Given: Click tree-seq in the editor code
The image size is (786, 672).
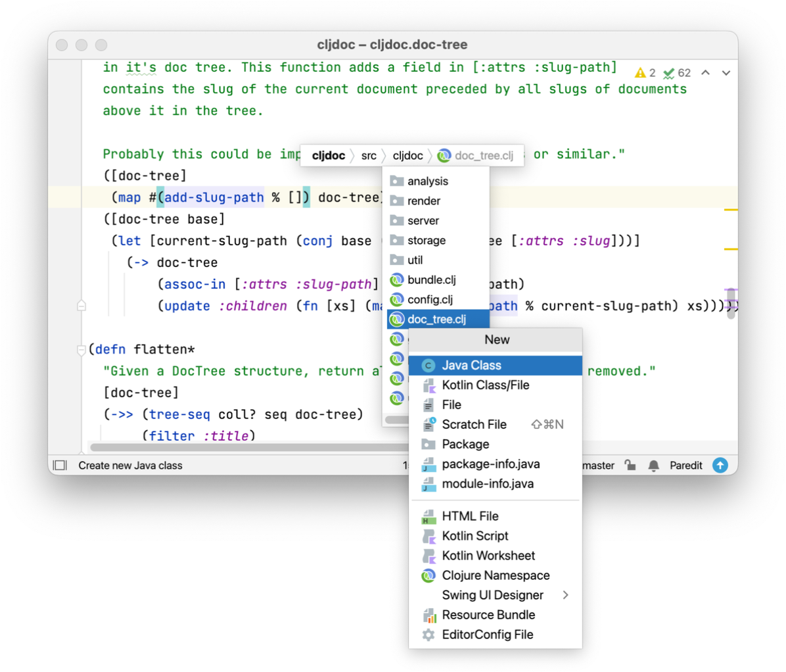Looking at the screenshot, I should [x=179, y=415].
